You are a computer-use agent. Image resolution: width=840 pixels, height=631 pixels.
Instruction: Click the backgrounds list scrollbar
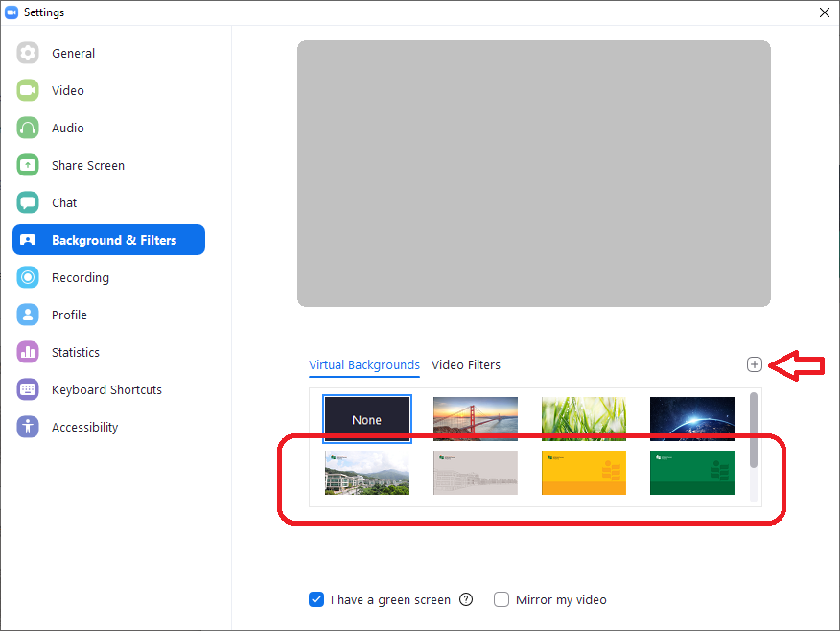(x=754, y=431)
